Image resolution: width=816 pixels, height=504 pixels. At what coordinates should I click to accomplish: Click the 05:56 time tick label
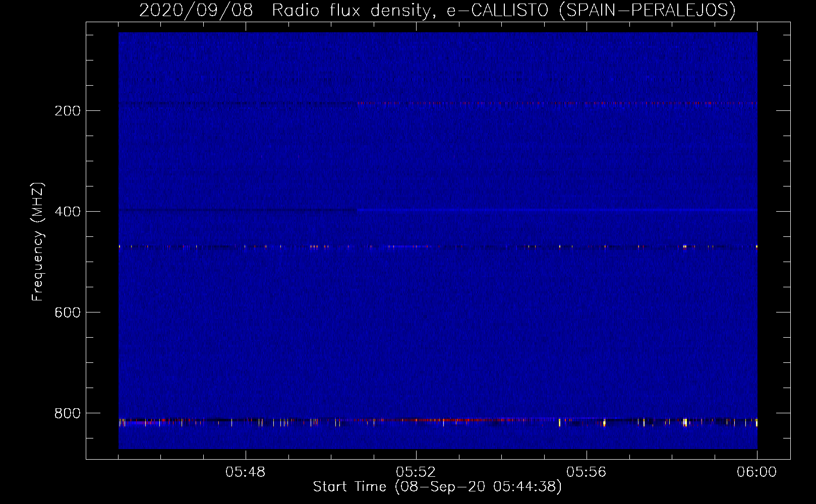(587, 472)
